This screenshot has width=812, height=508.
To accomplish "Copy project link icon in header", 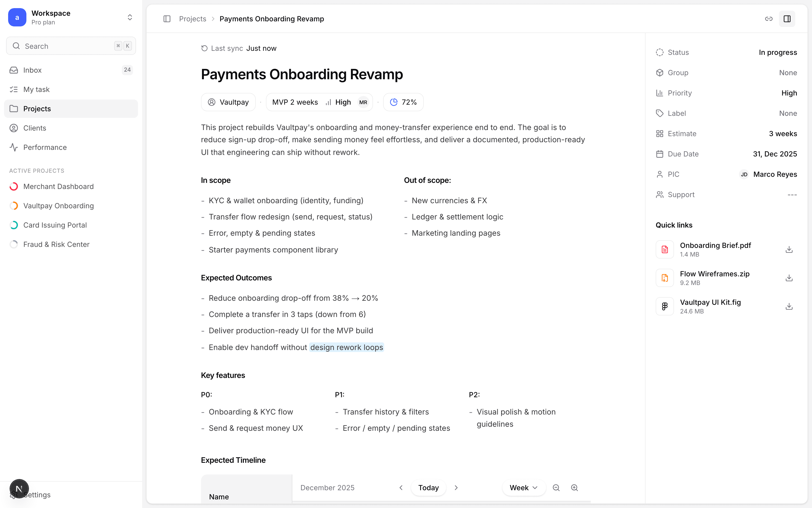I will [x=769, y=19].
